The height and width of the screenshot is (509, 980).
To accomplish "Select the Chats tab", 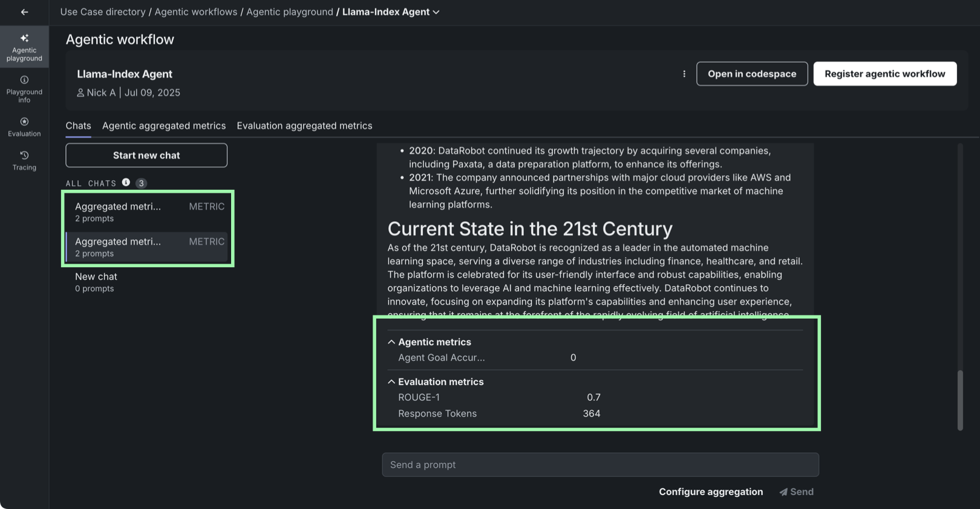I will click(x=78, y=126).
